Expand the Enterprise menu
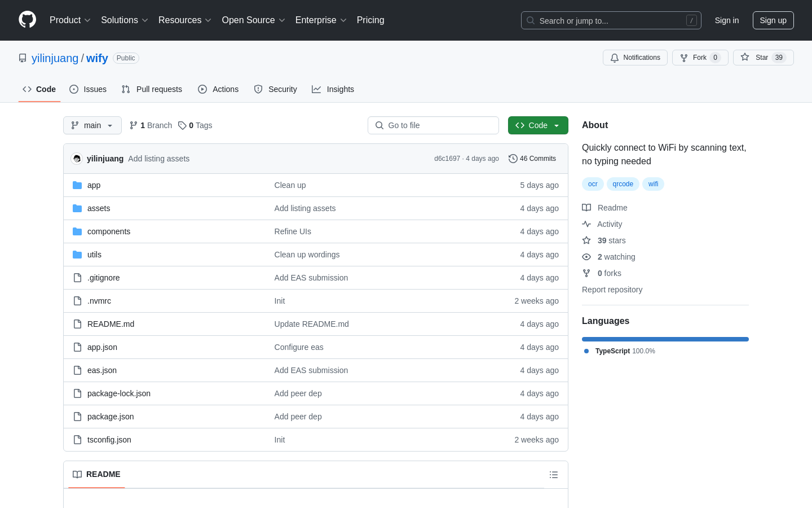Screen dimensions: 812x508 pyautogui.click(x=321, y=20)
